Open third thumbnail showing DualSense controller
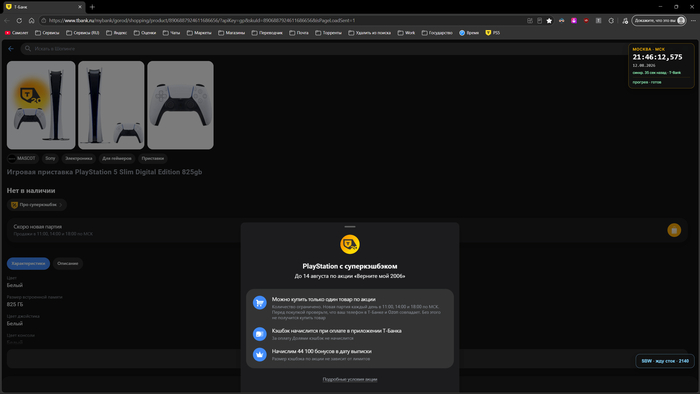The width and height of the screenshot is (700, 394). click(180, 105)
